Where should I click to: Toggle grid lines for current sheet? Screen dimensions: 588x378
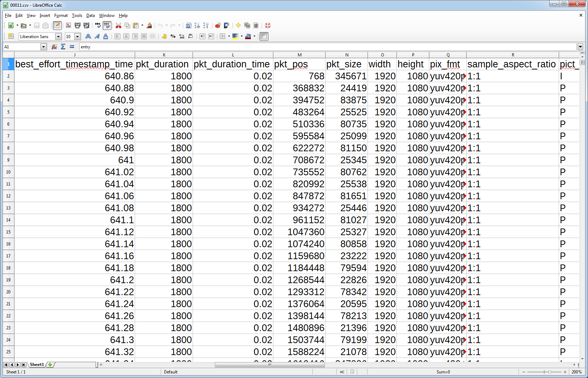pyautogui.click(x=263, y=36)
